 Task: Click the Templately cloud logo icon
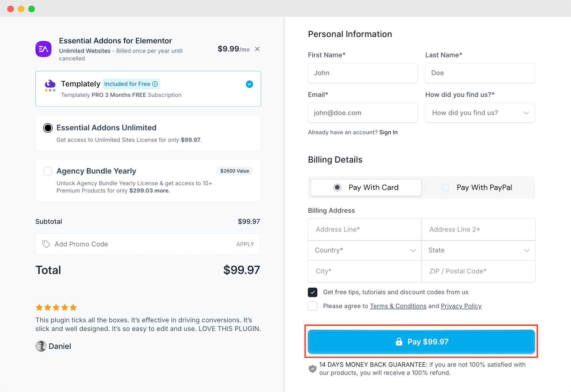point(50,85)
